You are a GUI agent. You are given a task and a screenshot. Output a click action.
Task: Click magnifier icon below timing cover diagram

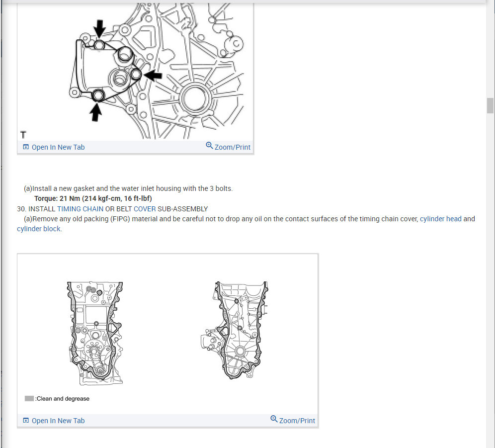click(274, 419)
